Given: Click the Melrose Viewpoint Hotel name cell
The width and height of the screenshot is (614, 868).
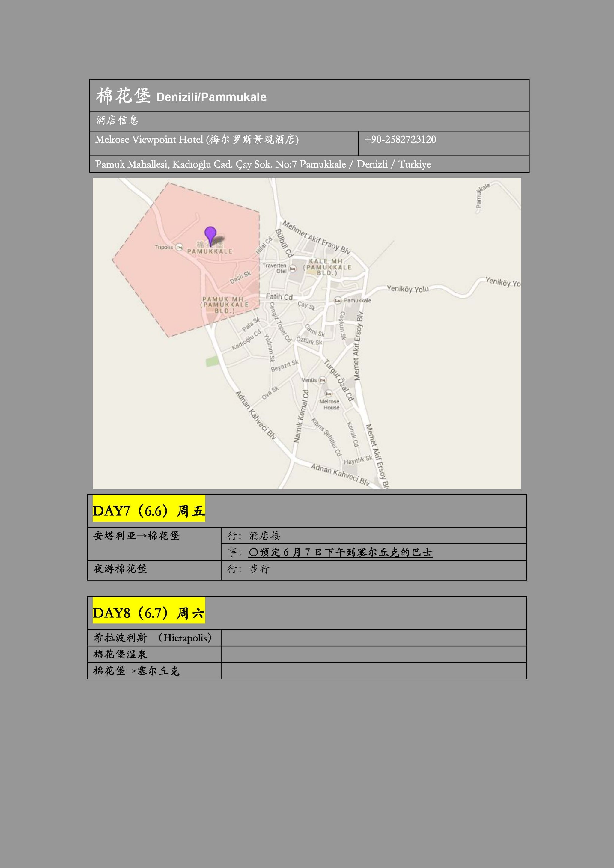Looking at the screenshot, I should pyautogui.click(x=197, y=140).
